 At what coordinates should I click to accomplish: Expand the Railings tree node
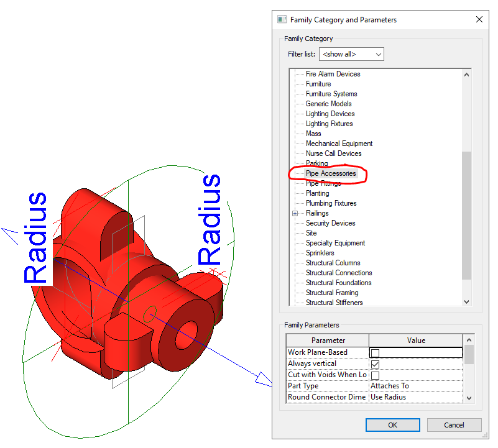pyautogui.click(x=295, y=213)
